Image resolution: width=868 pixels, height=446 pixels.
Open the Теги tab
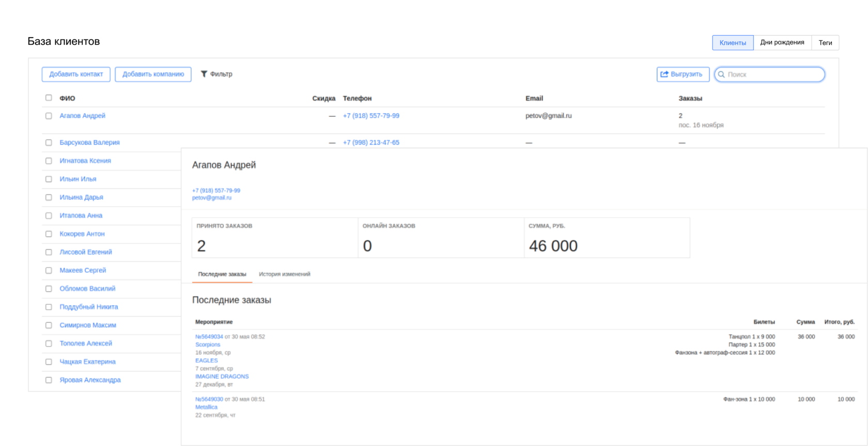tap(825, 42)
